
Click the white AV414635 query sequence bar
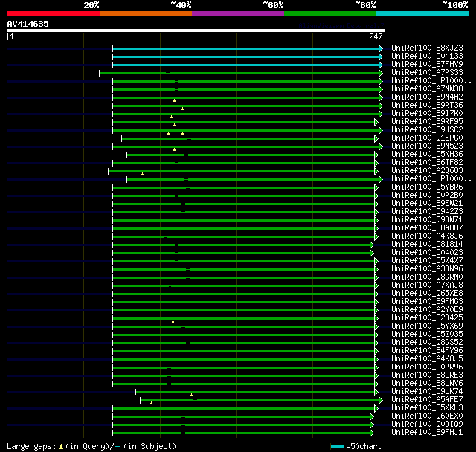(196, 30)
